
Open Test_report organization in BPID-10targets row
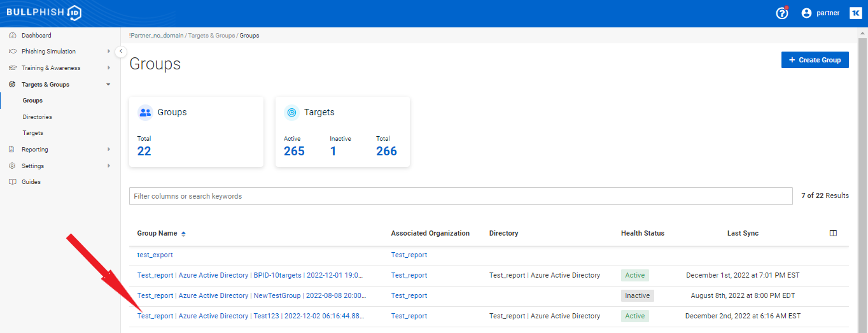pyautogui.click(x=409, y=275)
